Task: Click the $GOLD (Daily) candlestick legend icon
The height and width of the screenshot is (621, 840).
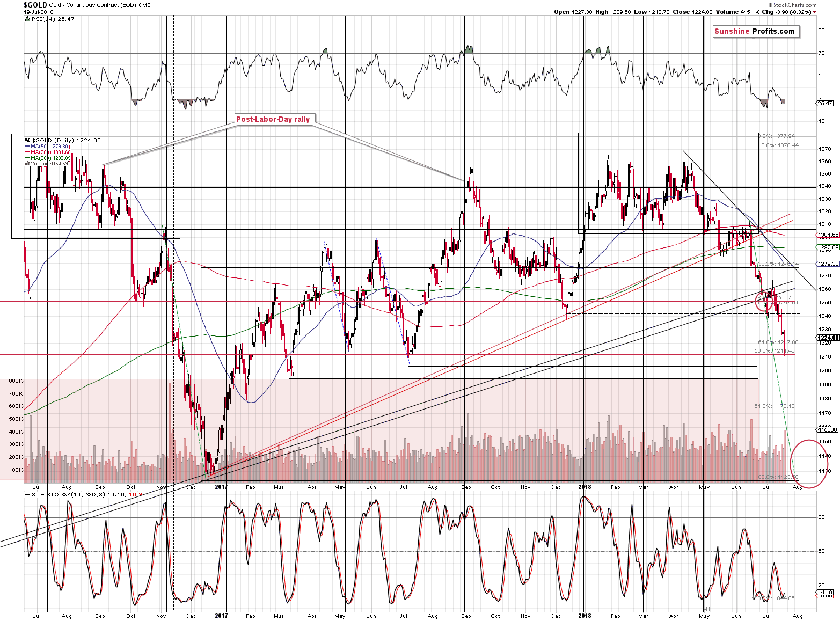Action: tap(27, 140)
